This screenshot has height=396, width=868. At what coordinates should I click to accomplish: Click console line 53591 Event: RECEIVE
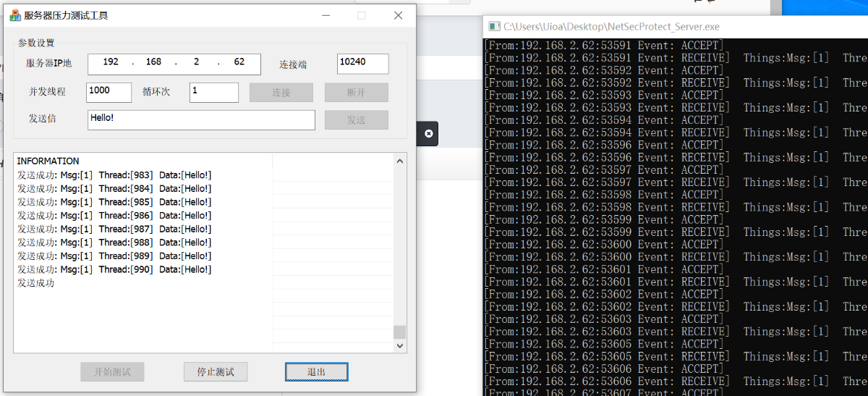tap(608, 58)
